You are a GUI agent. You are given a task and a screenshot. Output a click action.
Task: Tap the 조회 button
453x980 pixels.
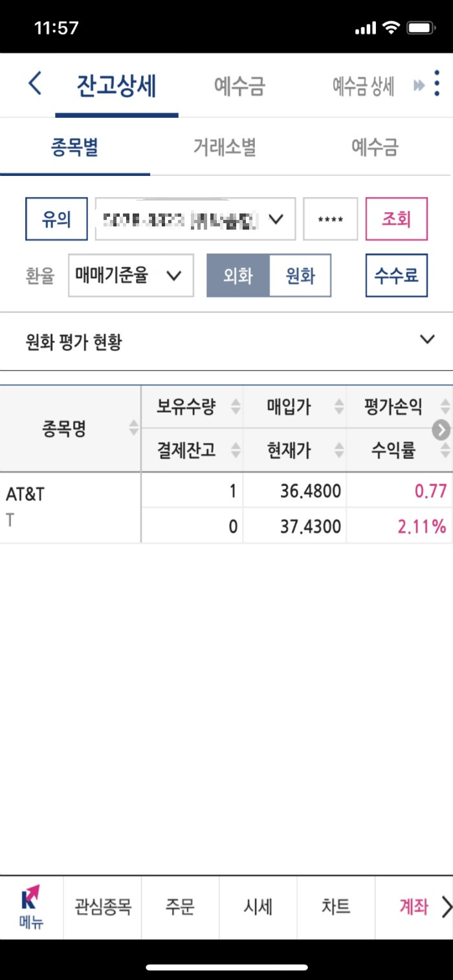[397, 219]
